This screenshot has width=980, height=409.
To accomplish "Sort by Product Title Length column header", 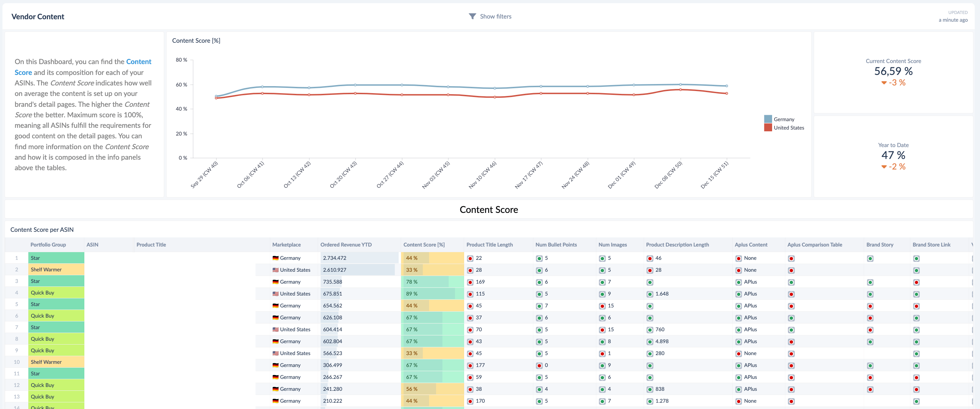I will [x=489, y=245].
